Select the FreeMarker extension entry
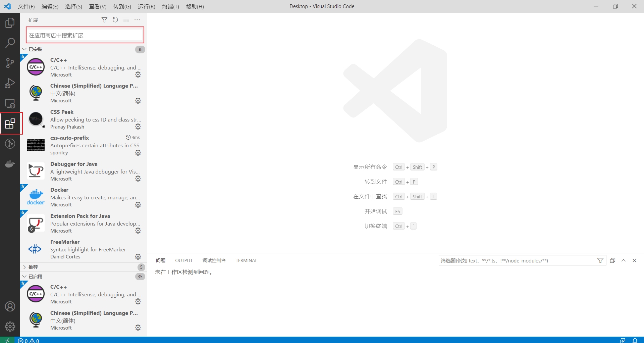Image resolution: width=644 pixels, height=343 pixels. (84, 249)
